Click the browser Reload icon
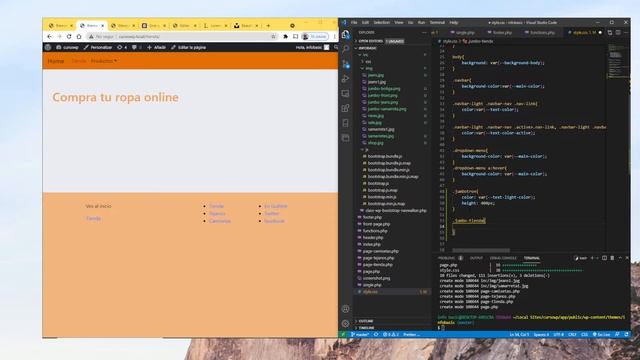640x360 pixels. [x=69, y=36]
